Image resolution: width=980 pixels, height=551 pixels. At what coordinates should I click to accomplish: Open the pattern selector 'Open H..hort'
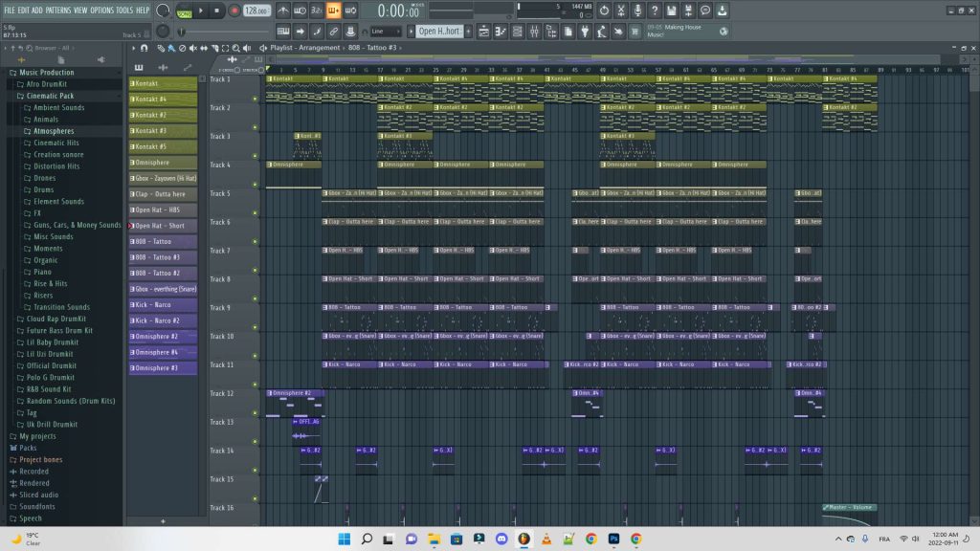439,32
